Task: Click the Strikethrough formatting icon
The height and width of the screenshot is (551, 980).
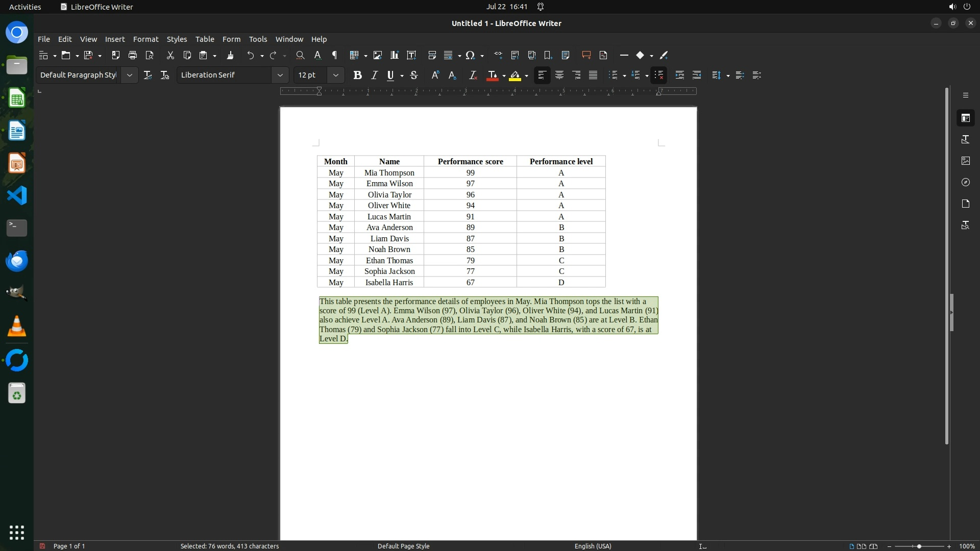Action: [x=414, y=75]
